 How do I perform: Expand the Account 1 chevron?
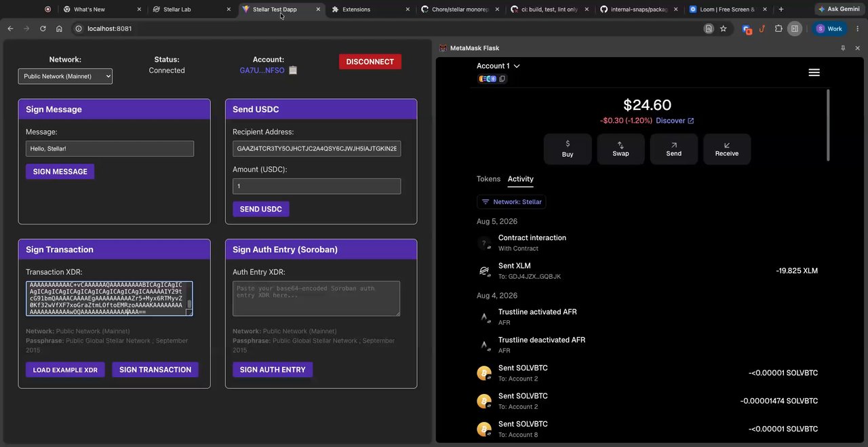tap(517, 66)
